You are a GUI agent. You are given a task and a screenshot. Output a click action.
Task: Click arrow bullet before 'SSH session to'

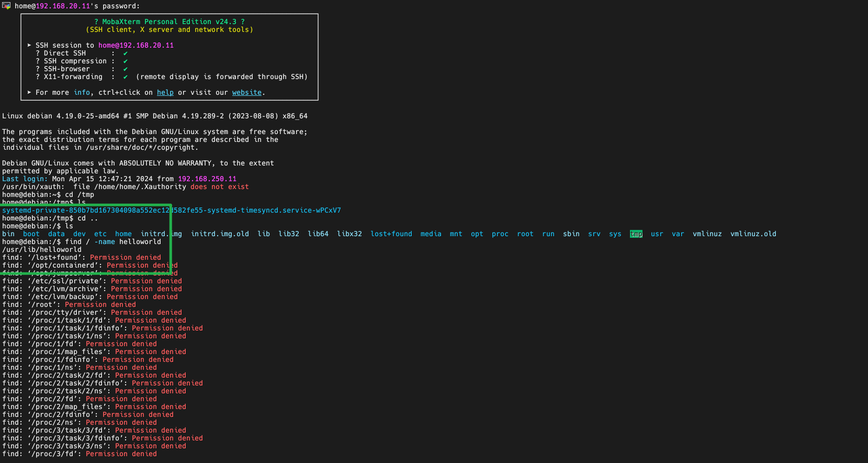click(x=29, y=46)
